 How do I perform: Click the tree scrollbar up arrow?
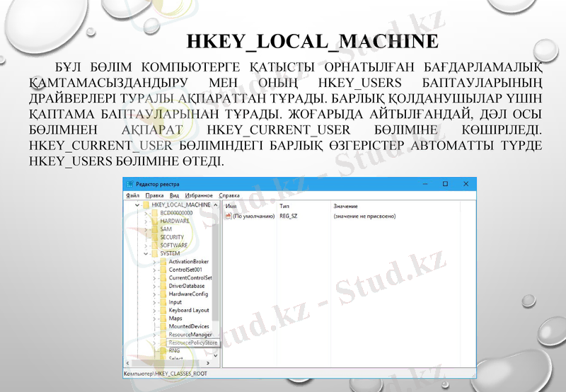216,205
